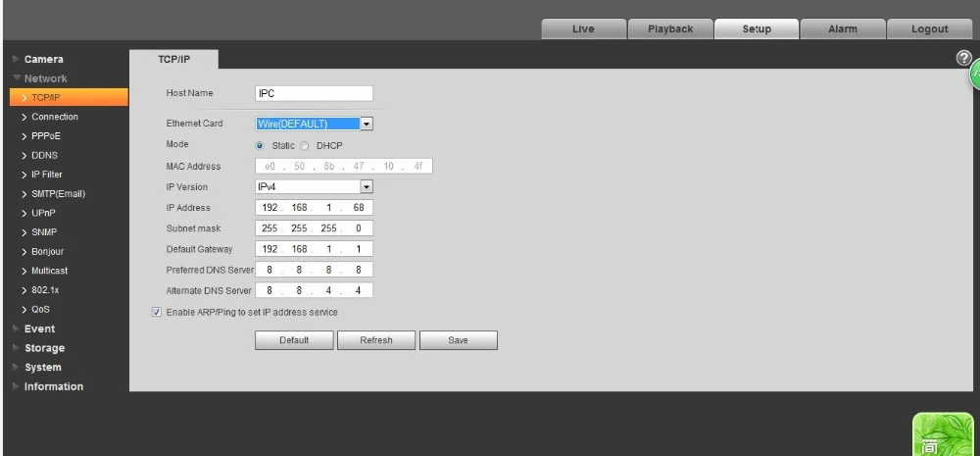Open the help question mark icon
The width and height of the screenshot is (980, 456).
tap(963, 58)
